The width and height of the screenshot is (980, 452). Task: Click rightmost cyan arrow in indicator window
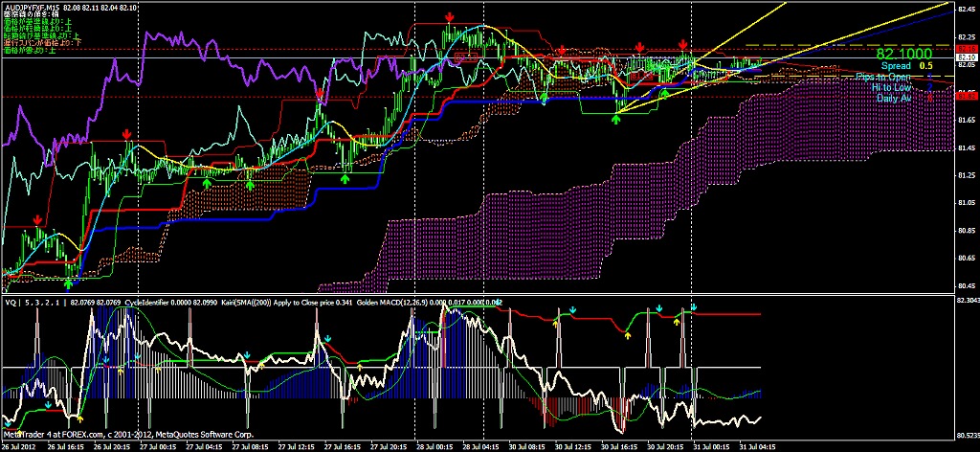pos(694,308)
